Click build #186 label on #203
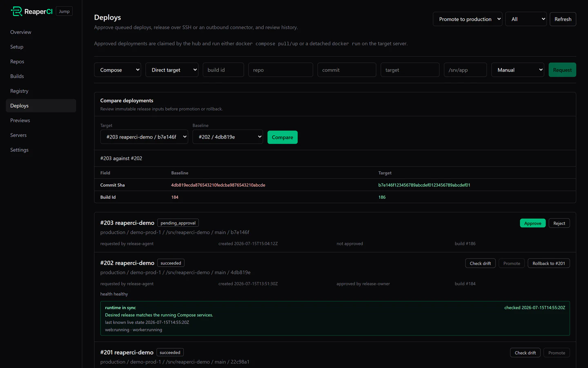 click(465, 244)
